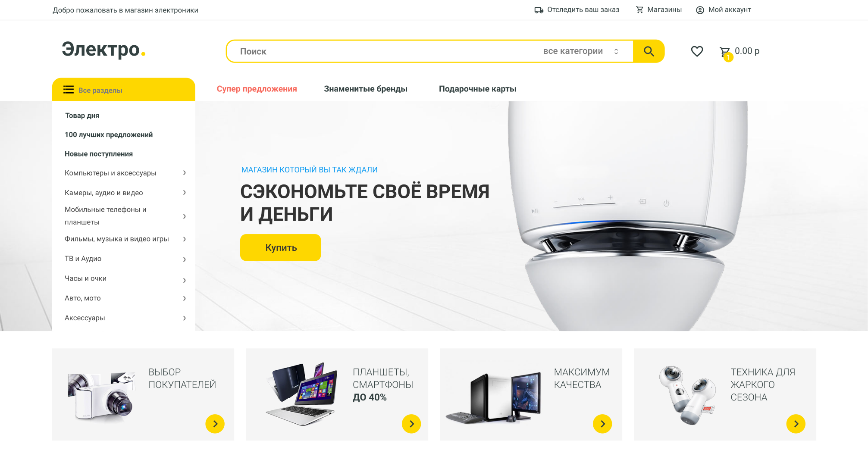The height and width of the screenshot is (450, 868).
Task: Click into the Поиск search field
Action: [x=384, y=51]
